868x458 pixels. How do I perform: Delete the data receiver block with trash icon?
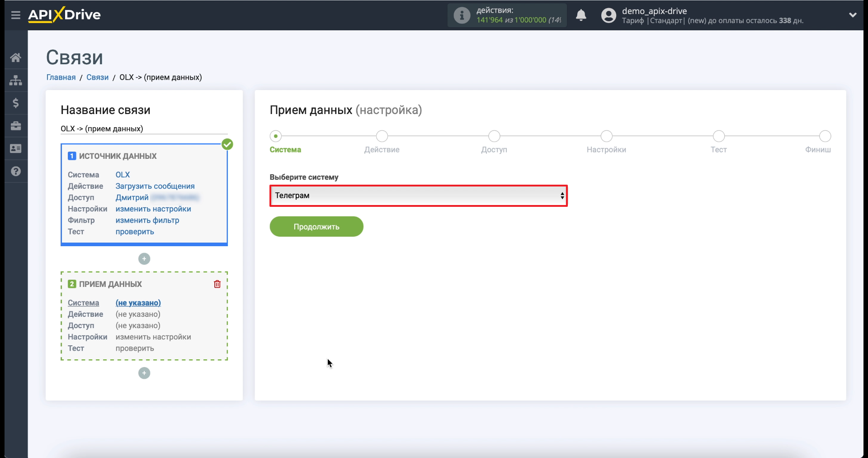tap(217, 284)
